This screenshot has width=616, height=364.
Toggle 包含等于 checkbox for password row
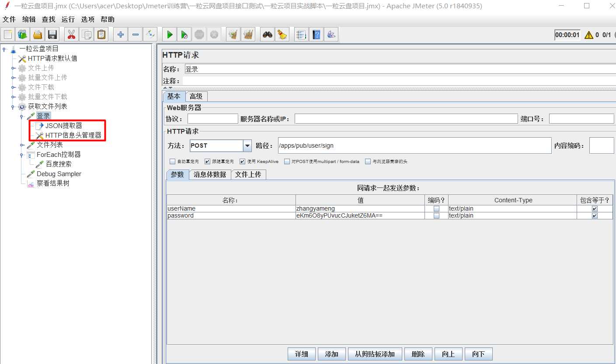[595, 216]
